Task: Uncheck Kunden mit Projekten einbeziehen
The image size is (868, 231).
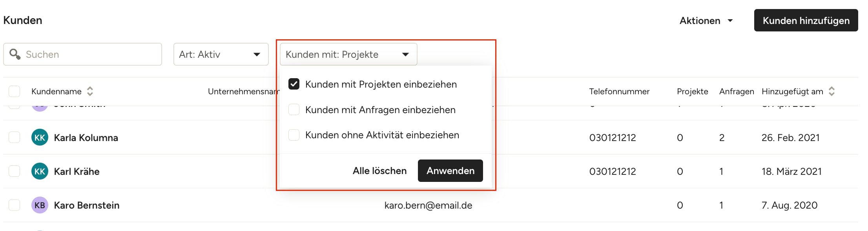Action: pyautogui.click(x=294, y=84)
